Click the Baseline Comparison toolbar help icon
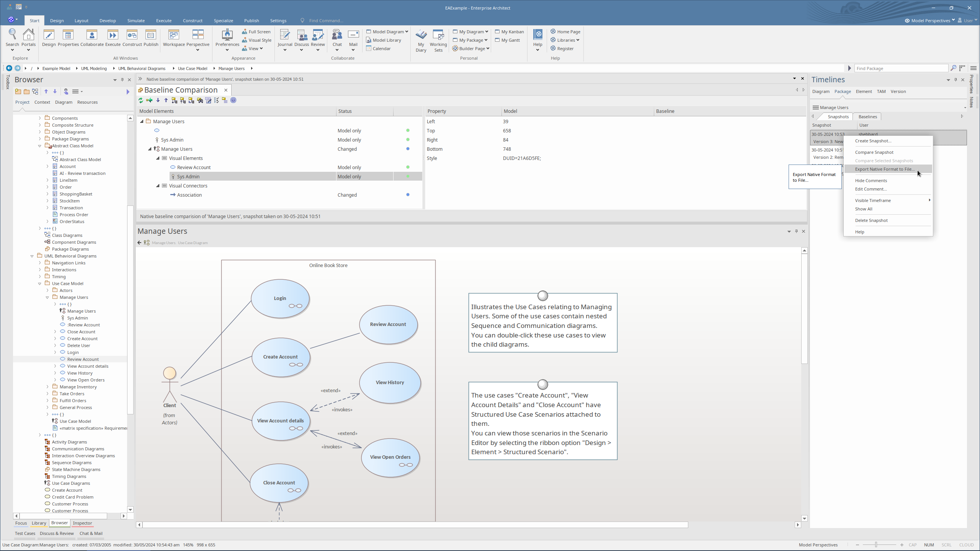Image resolution: width=980 pixels, height=551 pixels. 234,100
